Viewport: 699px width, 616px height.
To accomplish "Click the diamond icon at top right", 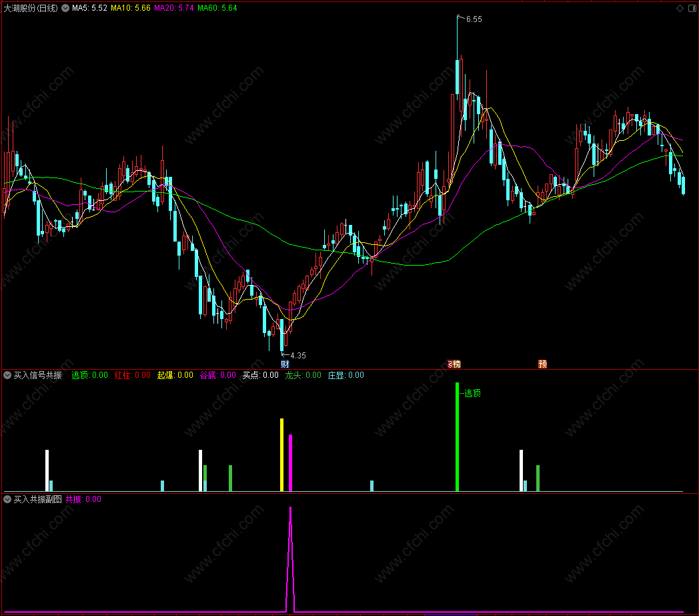I will pos(680,8).
